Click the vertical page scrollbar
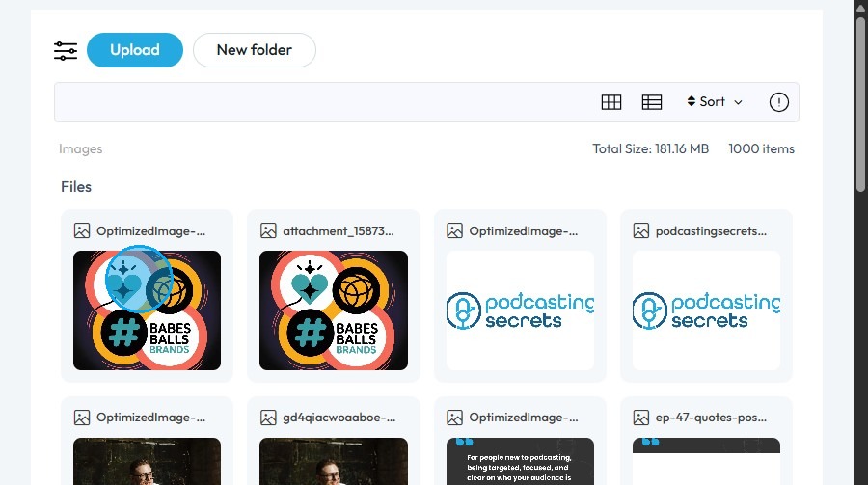The width and height of the screenshot is (868, 485). pos(860,105)
